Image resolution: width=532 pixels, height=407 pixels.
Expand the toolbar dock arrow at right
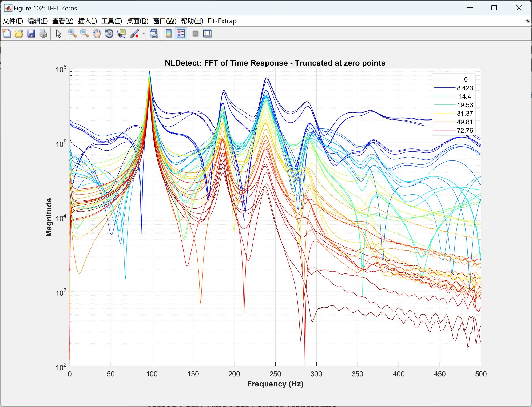527,21
